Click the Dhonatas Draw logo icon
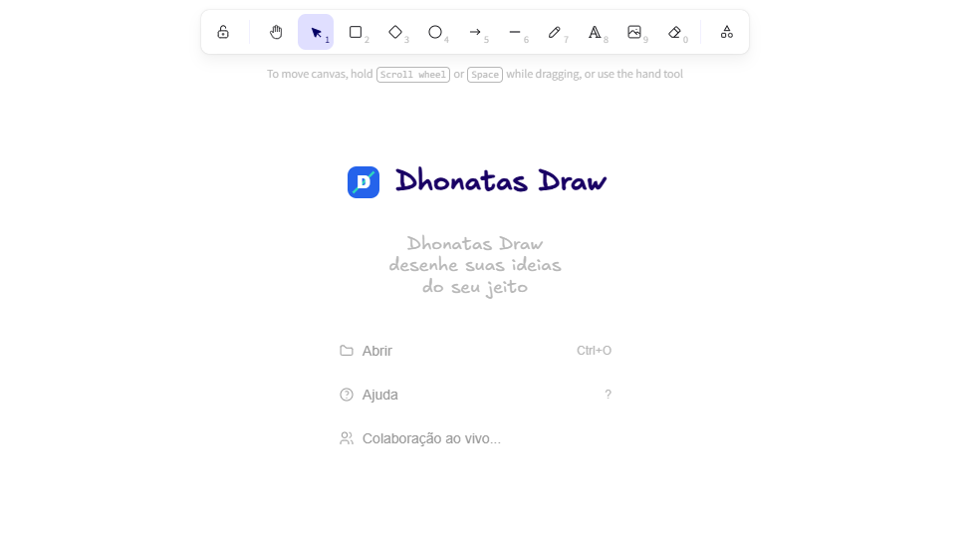Image resolution: width=980 pixels, height=544 pixels. pos(364,182)
